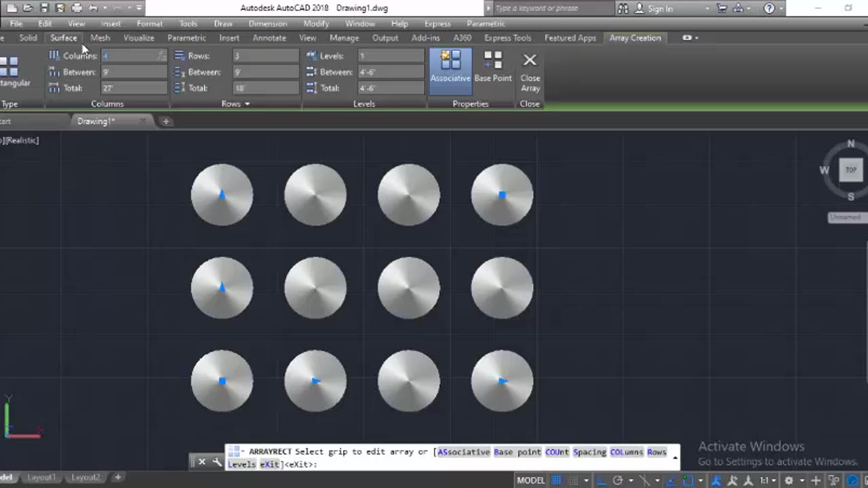868x488 pixels.
Task: Click the Save icon in quick access toolbar
Action: [x=45, y=8]
